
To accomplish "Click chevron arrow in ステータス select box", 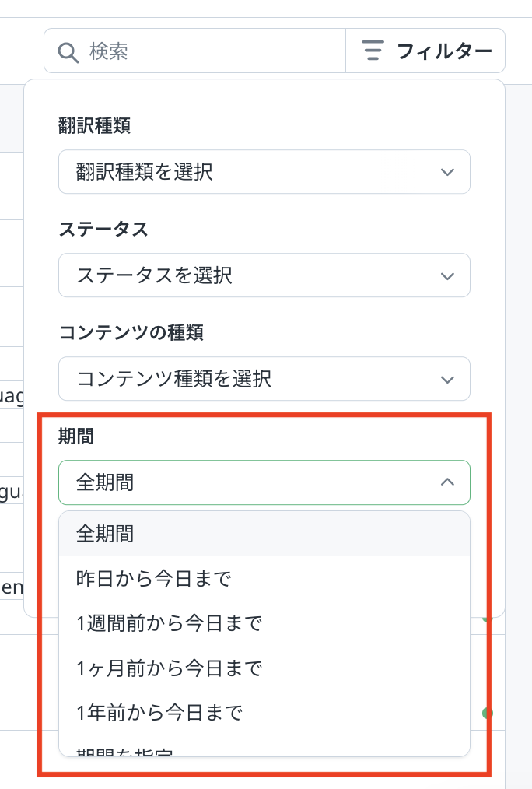I will tap(447, 275).
